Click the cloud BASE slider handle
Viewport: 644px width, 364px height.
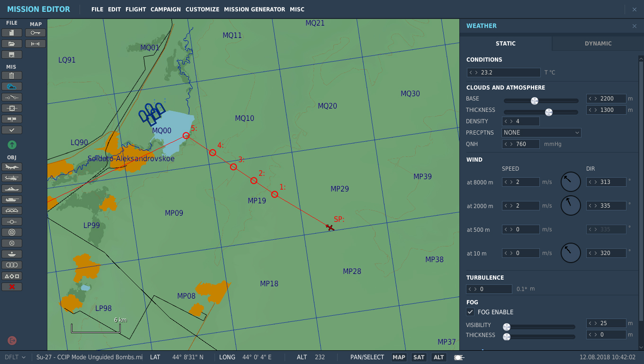pyautogui.click(x=535, y=100)
